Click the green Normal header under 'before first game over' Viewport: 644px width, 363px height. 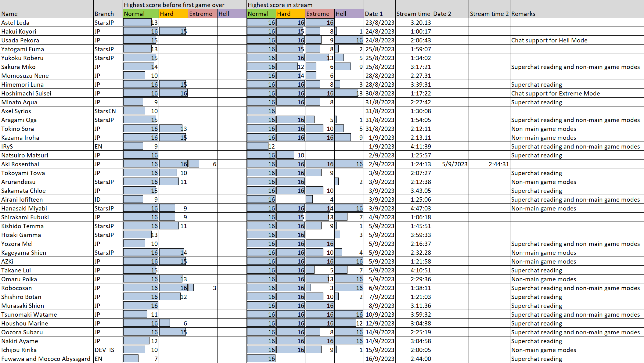click(141, 14)
